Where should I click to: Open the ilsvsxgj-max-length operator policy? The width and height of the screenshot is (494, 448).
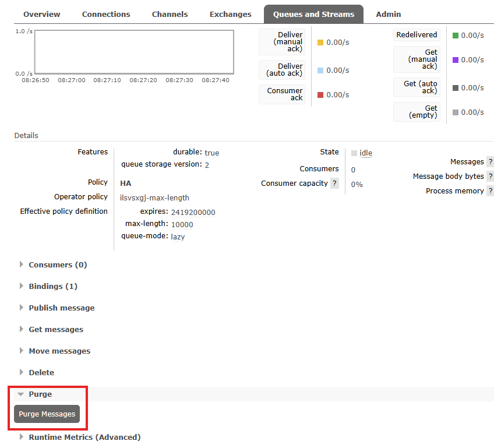154,197
